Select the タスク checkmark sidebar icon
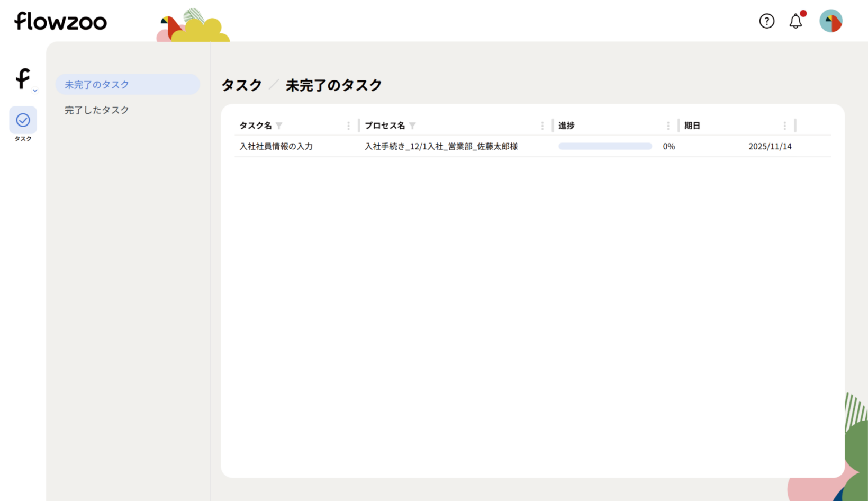868x501 pixels. click(x=23, y=120)
